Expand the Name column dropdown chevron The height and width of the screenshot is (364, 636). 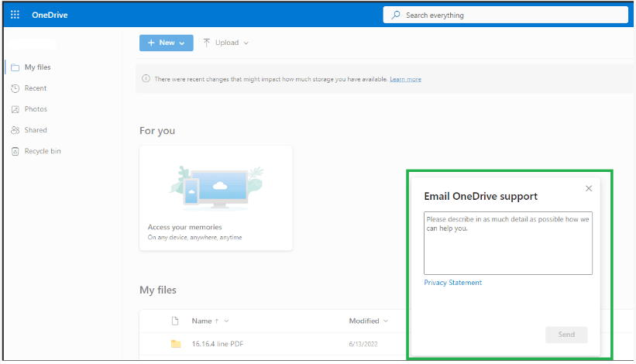[226, 321]
